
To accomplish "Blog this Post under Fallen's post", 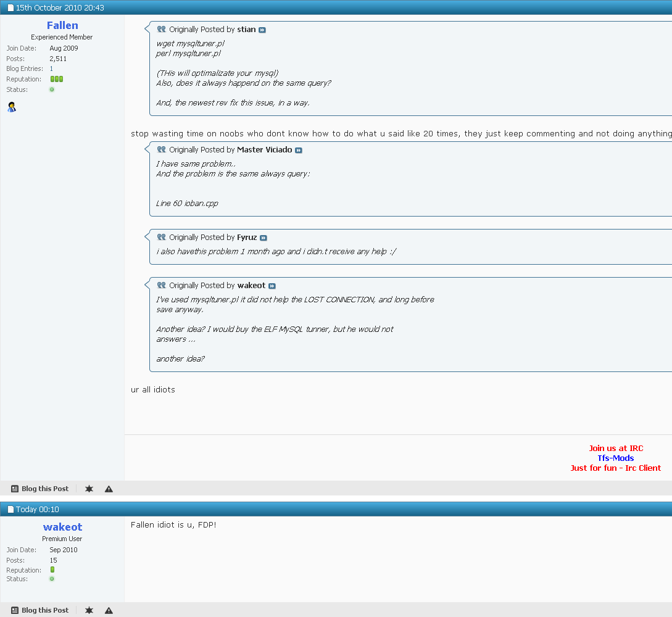I will point(40,489).
